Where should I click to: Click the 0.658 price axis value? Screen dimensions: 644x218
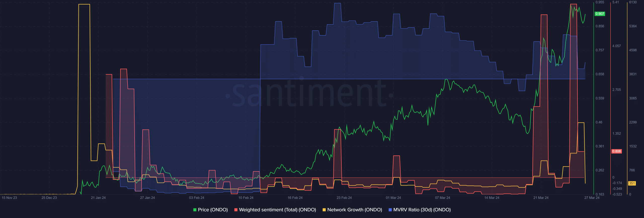point(600,74)
